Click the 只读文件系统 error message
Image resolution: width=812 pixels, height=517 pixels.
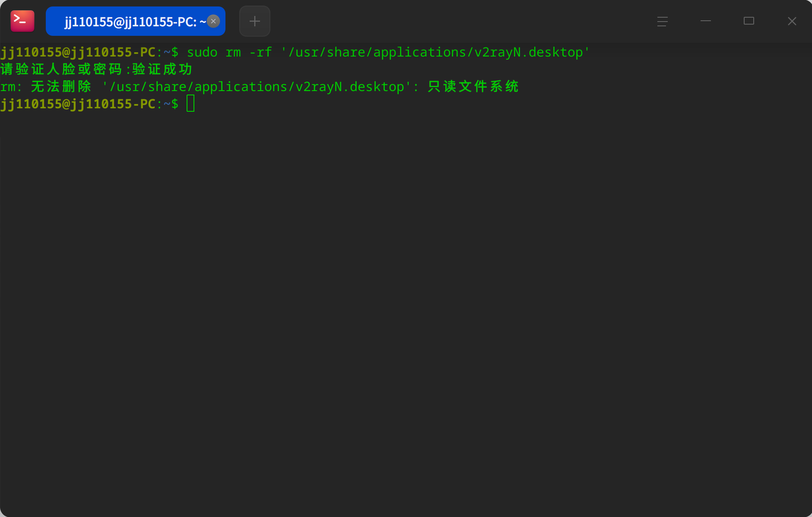click(473, 86)
